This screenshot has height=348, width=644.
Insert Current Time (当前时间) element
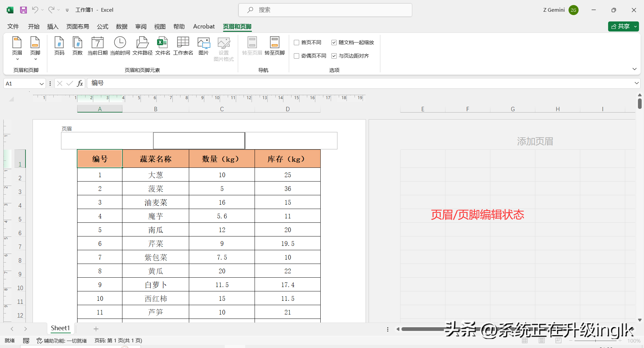[x=120, y=46]
